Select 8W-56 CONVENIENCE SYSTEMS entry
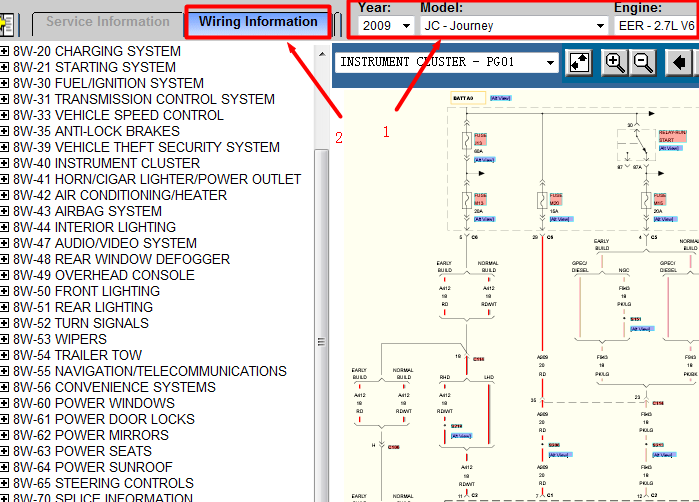Viewport: 699px width, 502px height. click(x=114, y=387)
